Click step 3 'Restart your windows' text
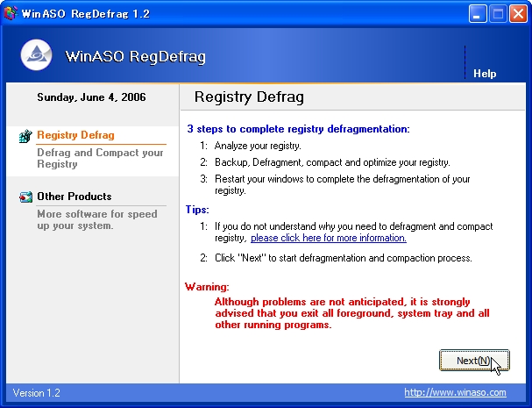Image resolution: width=532 pixels, height=408 pixels. pos(343,184)
